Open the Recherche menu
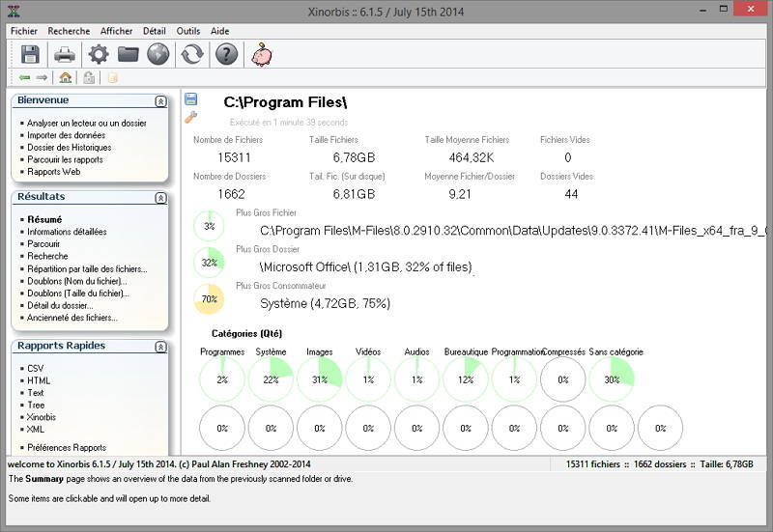The image size is (773, 532). (69, 31)
